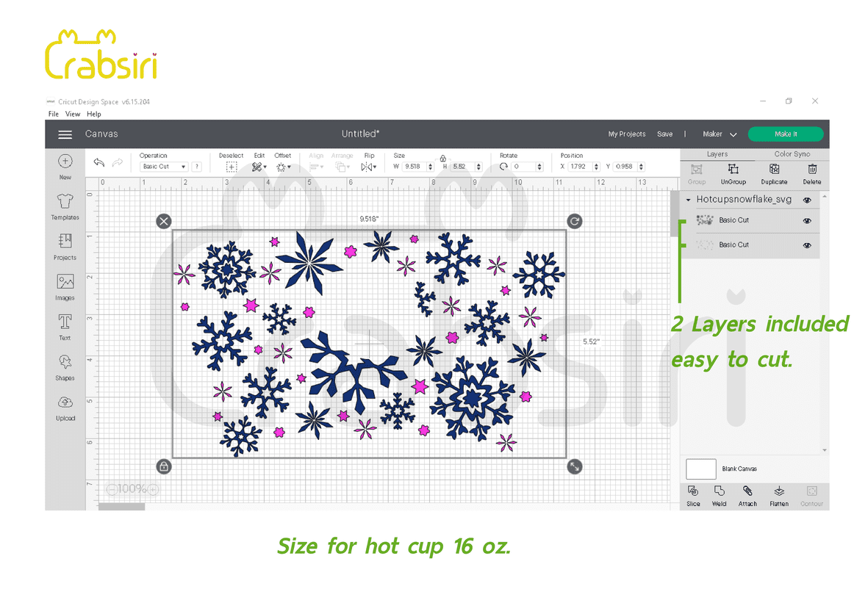The image size is (868, 600).
Task: Open My Projects link
Action: [x=626, y=134]
